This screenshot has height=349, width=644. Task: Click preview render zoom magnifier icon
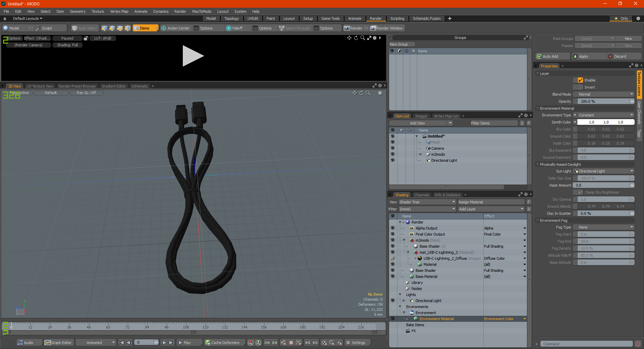(363, 38)
